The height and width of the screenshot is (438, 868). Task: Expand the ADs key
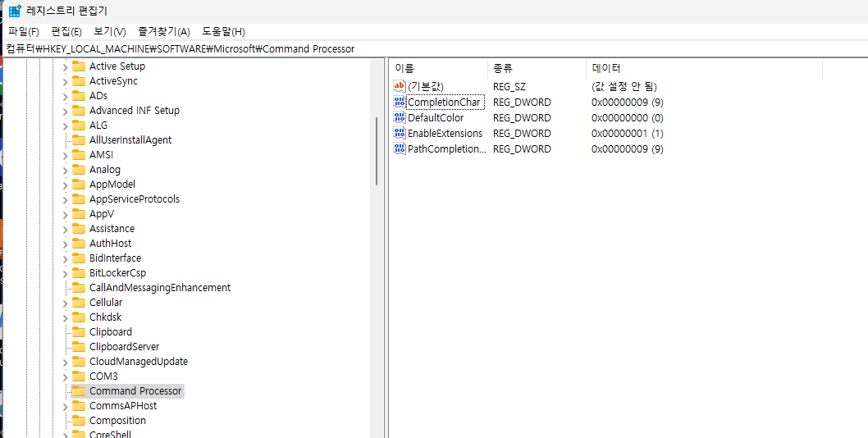coord(65,96)
